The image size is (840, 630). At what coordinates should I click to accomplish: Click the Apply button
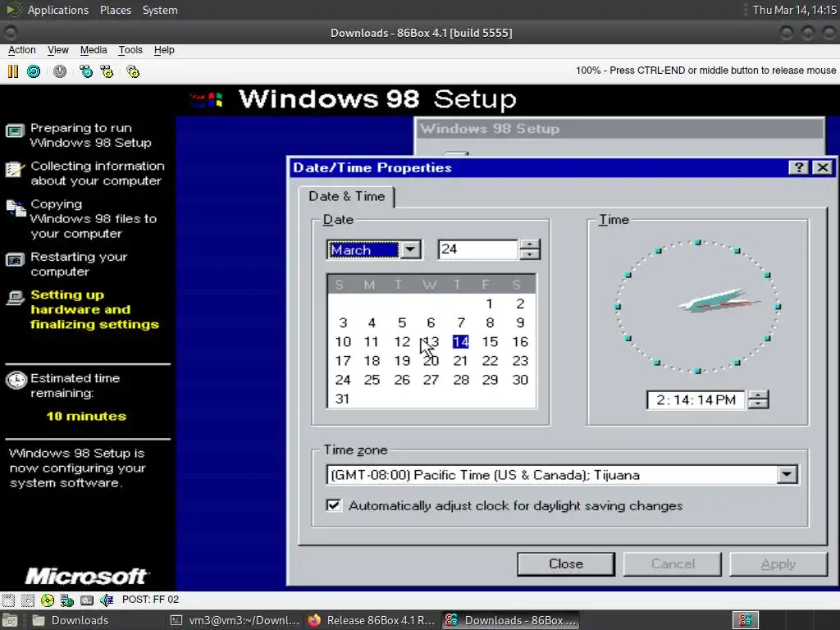pos(778,564)
